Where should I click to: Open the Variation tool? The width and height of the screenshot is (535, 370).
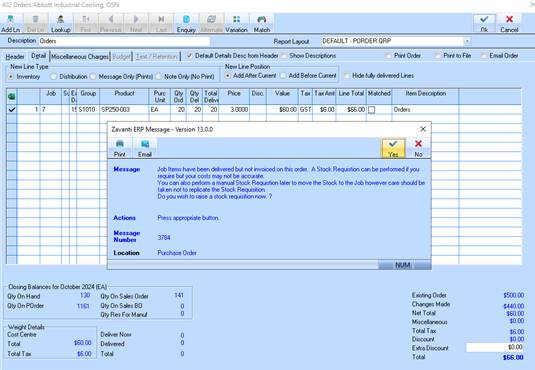[x=236, y=24]
